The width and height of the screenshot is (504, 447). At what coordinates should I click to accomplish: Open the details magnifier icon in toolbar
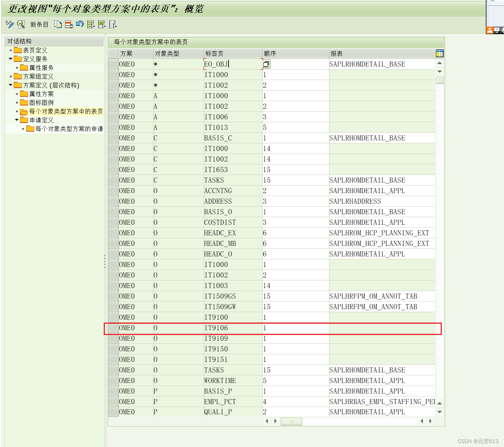tap(21, 24)
